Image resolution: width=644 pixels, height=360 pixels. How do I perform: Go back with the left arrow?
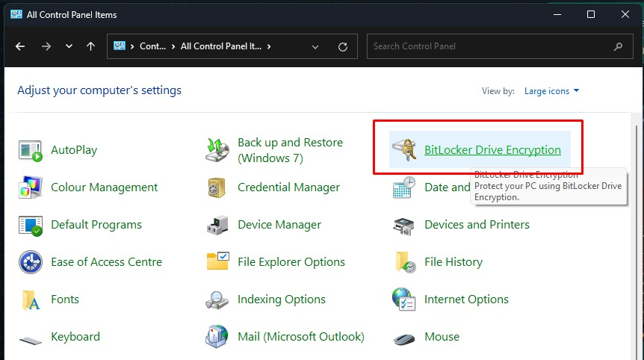coord(20,46)
